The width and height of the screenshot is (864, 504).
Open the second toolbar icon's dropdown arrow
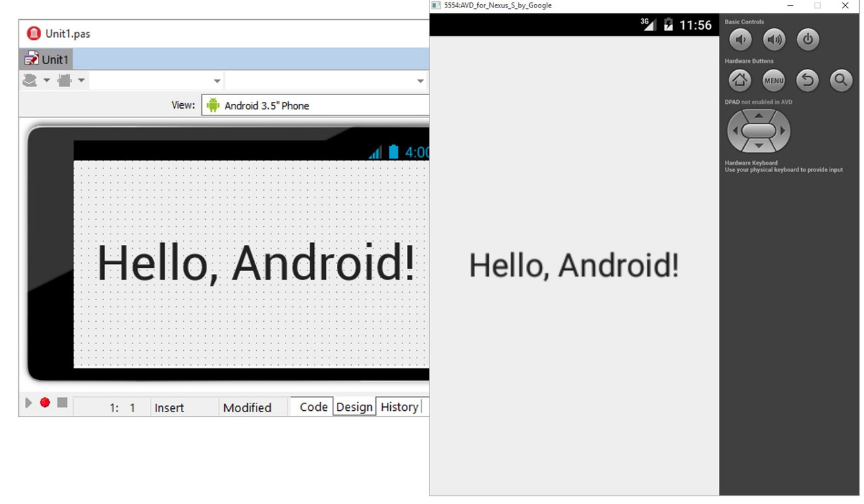pyautogui.click(x=81, y=81)
